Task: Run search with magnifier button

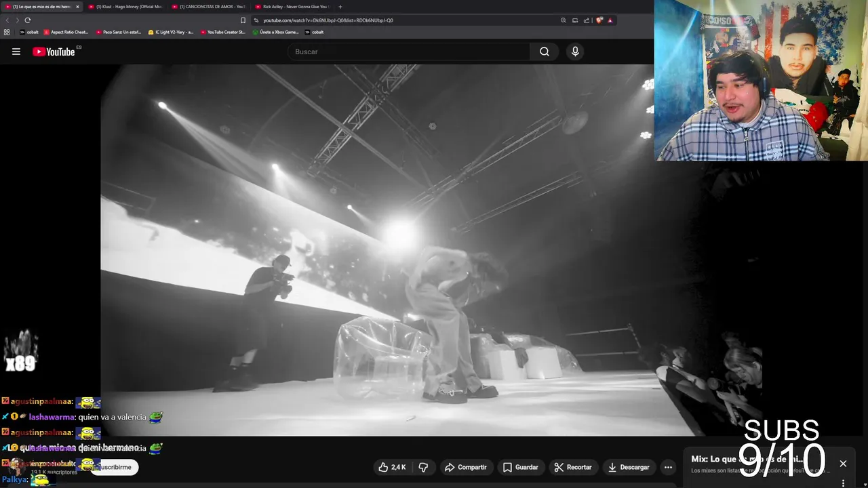Action: click(x=545, y=52)
